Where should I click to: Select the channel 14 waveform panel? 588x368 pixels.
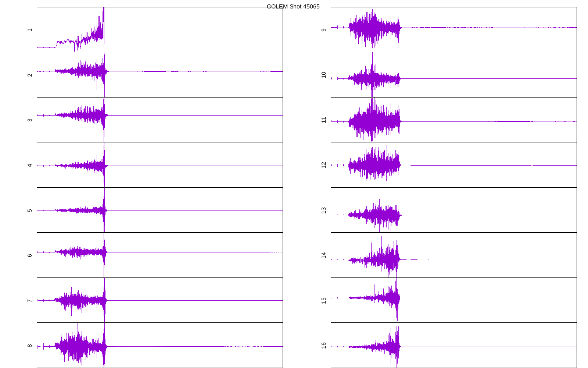pos(453,255)
